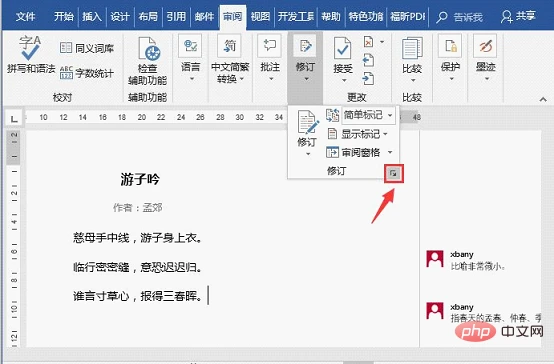Go to previous change icon
The image size is (554, 364).
[x=369, y=60]
